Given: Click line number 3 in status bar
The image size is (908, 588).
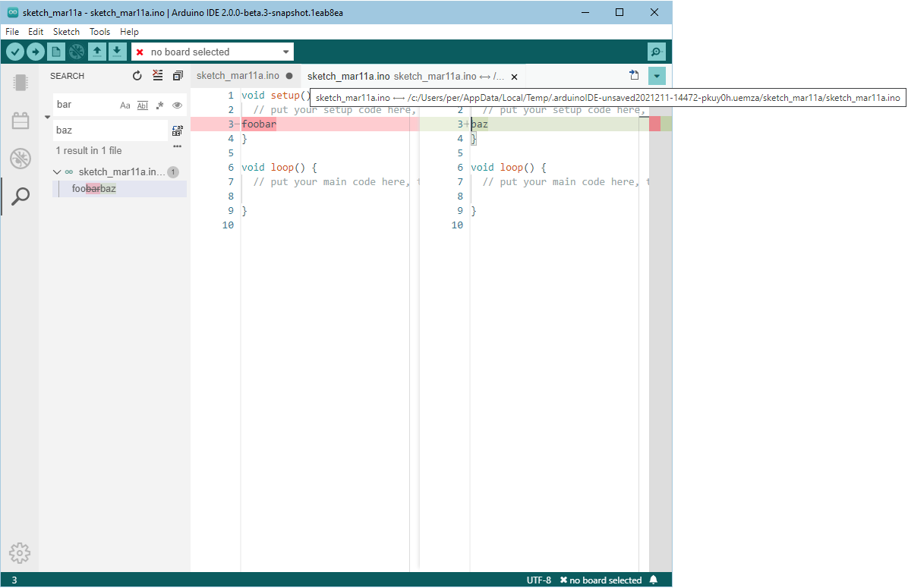Looking at the screenshot, I should coord(14,580).
